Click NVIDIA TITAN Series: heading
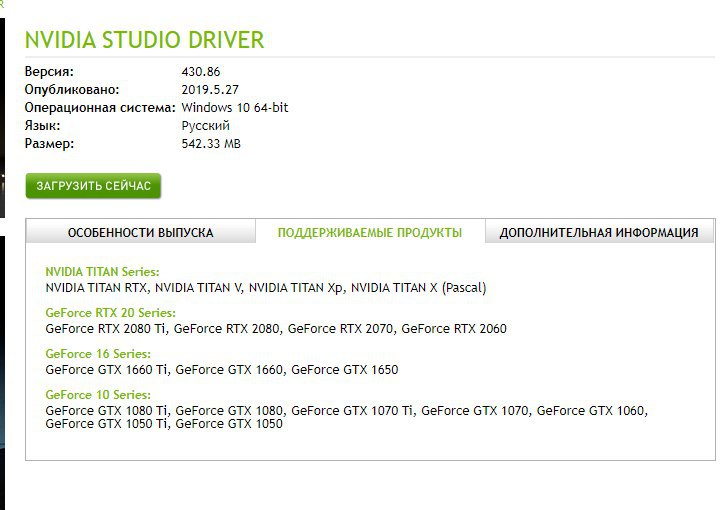The height and width of the screenshot is (510, 723). tap(102, 272)
